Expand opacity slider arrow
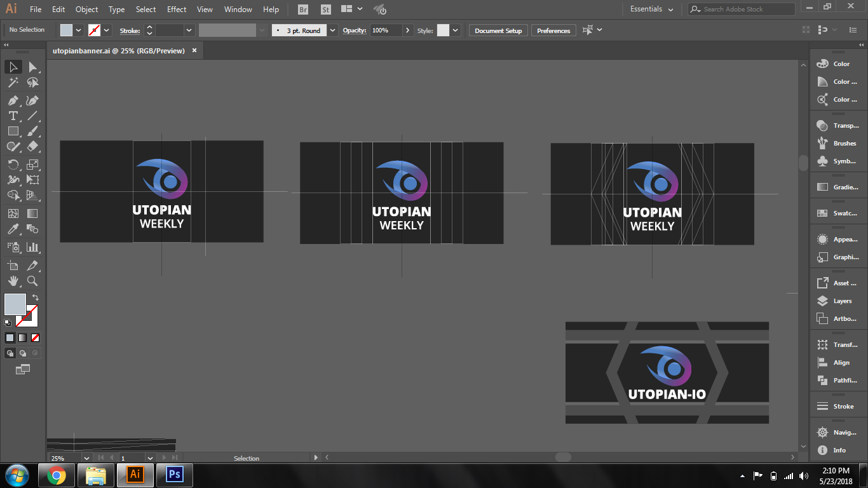Viewport: 868px width, 488px height. click(x=408, y=30)
